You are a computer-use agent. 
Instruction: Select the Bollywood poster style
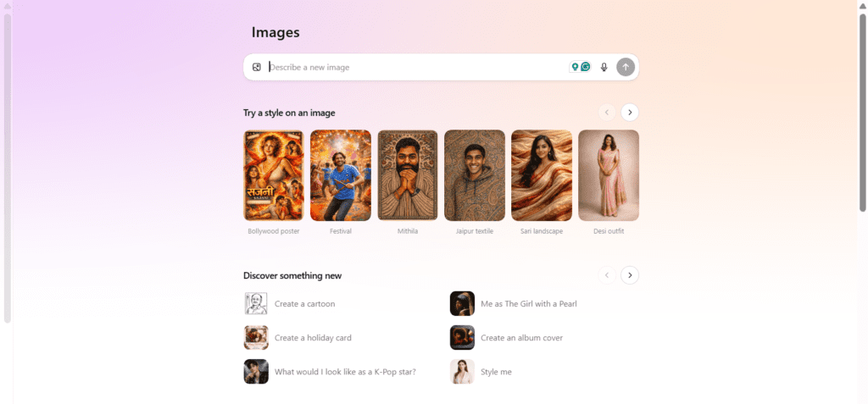pyautogui.click(x=273, y=175)
